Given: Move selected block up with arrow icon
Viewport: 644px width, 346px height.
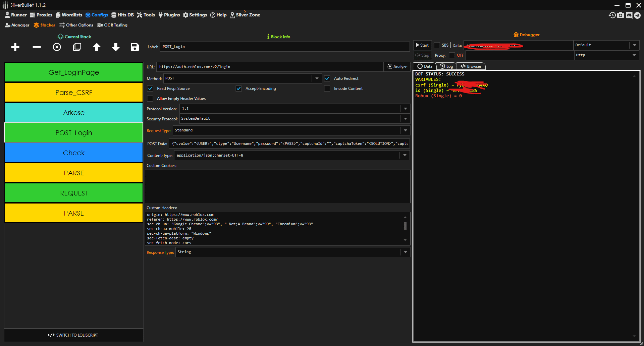Looking at the screenshot, I should point(97,47).
